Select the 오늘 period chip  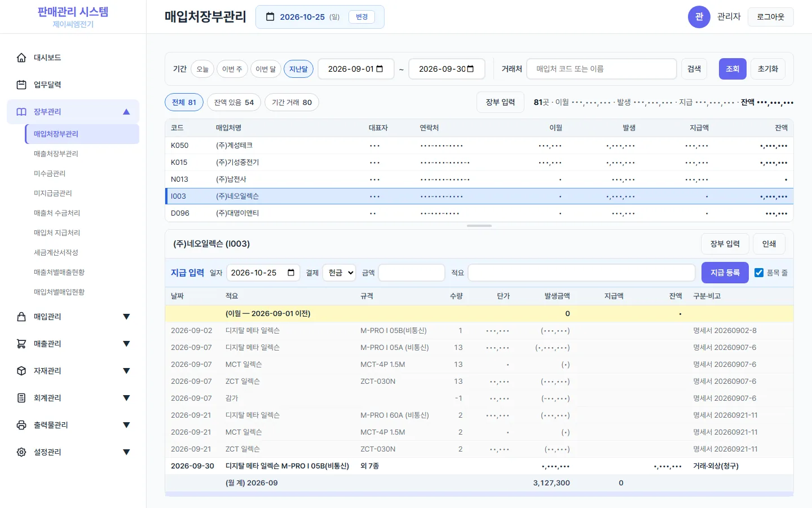[x=202, y=69]
